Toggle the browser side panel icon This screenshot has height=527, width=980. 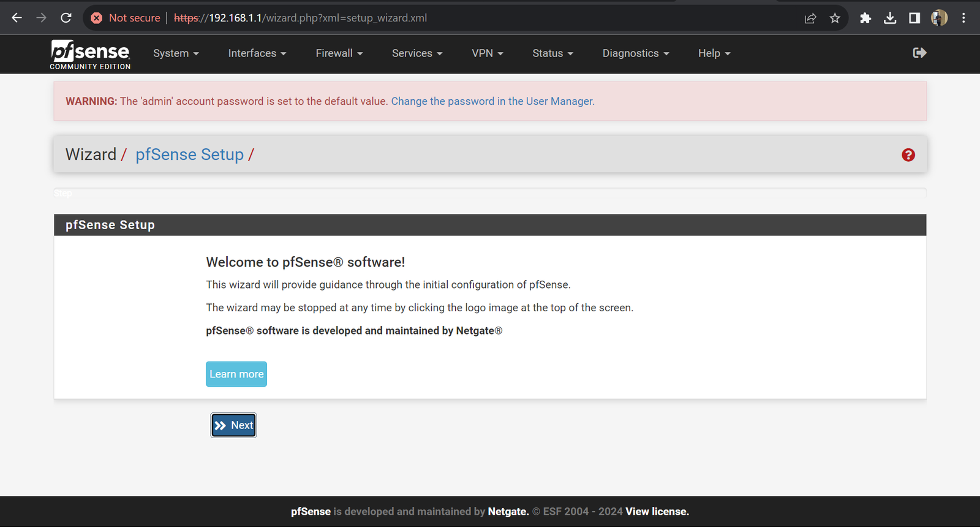pos(914,18)
